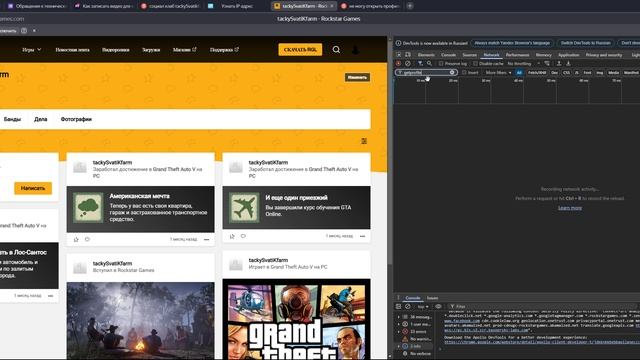Click 'Always match Yandex Browser's language' button
The width and height of the screenshot is (640, 360).
[x=512, y=43]
